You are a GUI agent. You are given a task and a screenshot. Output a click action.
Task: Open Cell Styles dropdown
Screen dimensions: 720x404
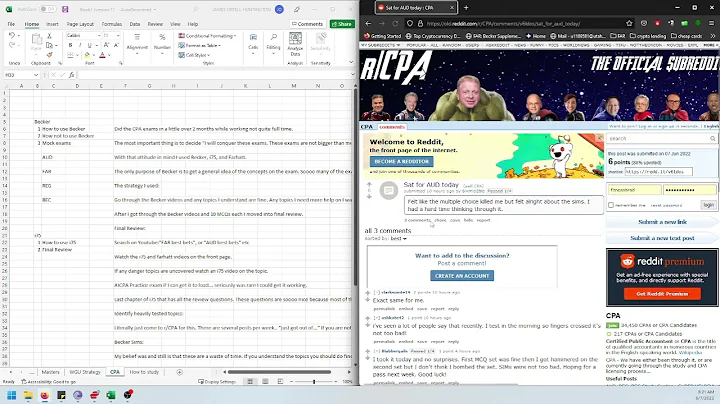coord(194,55)
